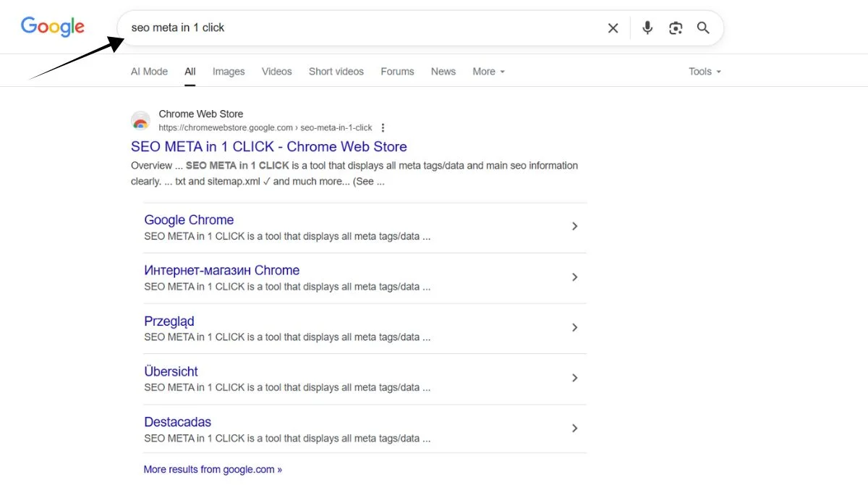This screenshot has width=868, height=485.
Task: Open the Short videos tab
Action: tap(336, 72)
